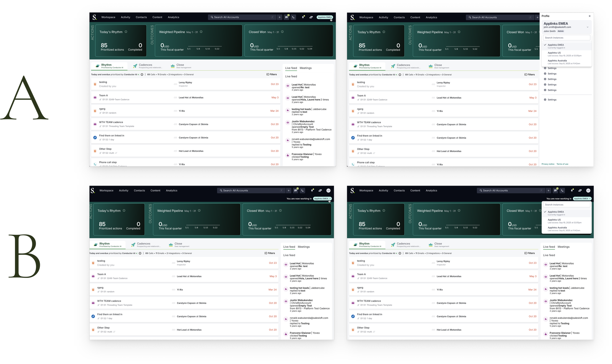Click the Applinks EMEA pill in top-left mockup header
This screenshot has width=612, height=364.
(x=324, y=17)
